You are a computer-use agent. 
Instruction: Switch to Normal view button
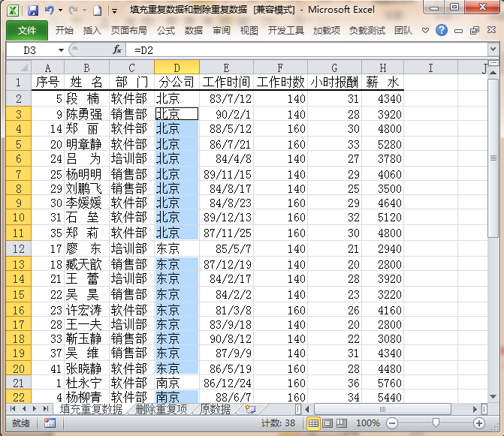pos(313,423)
